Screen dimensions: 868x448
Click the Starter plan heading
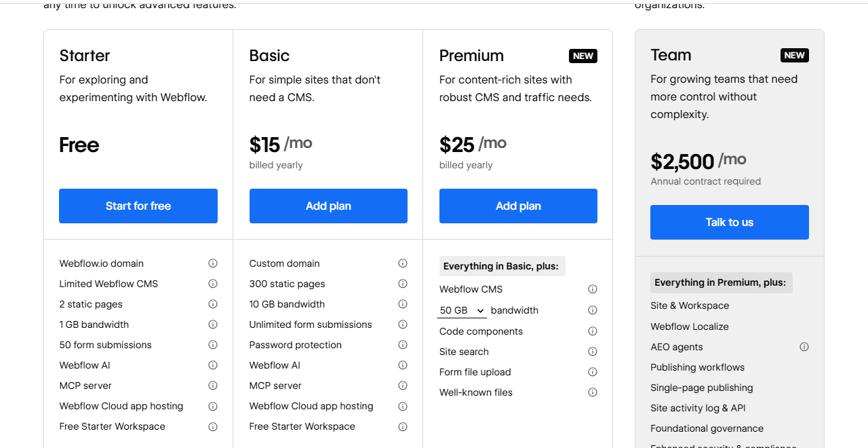[85, 56]
